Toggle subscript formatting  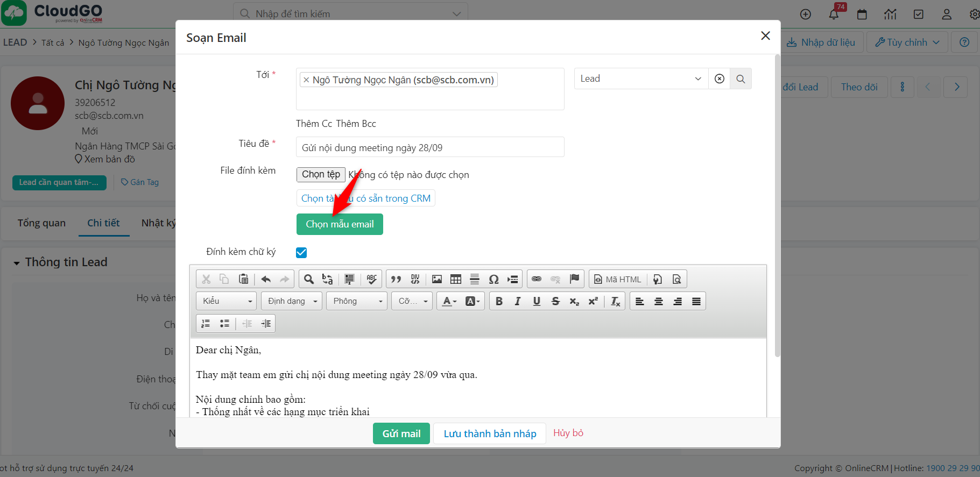pyautogui.click(x=574, y=301)
